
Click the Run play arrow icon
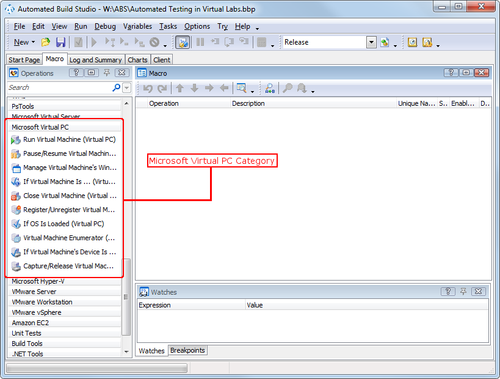(x=94, y=42)
